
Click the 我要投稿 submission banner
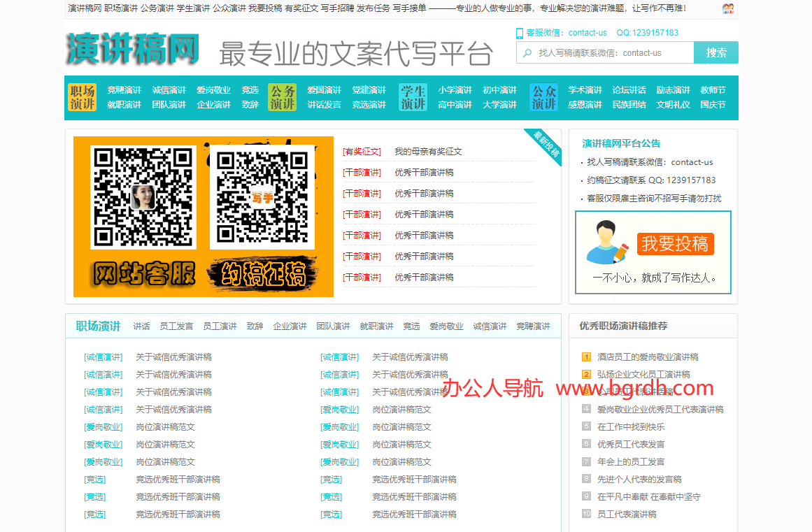[653, 252]
